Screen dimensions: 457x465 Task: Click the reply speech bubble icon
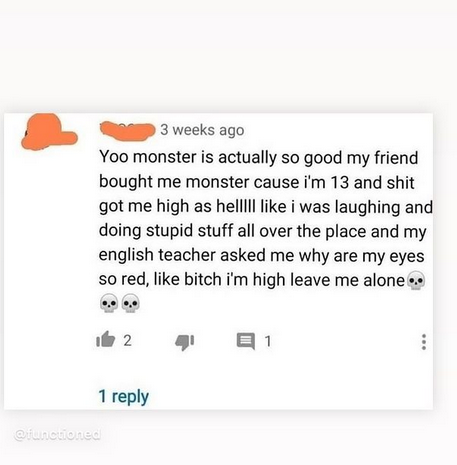pos(246,341)
